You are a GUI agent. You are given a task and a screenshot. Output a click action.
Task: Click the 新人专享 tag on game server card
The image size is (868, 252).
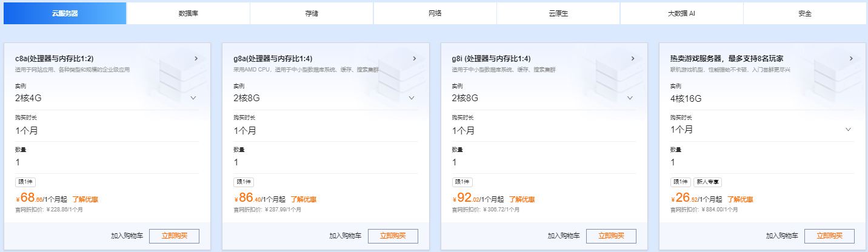(707, 182)
